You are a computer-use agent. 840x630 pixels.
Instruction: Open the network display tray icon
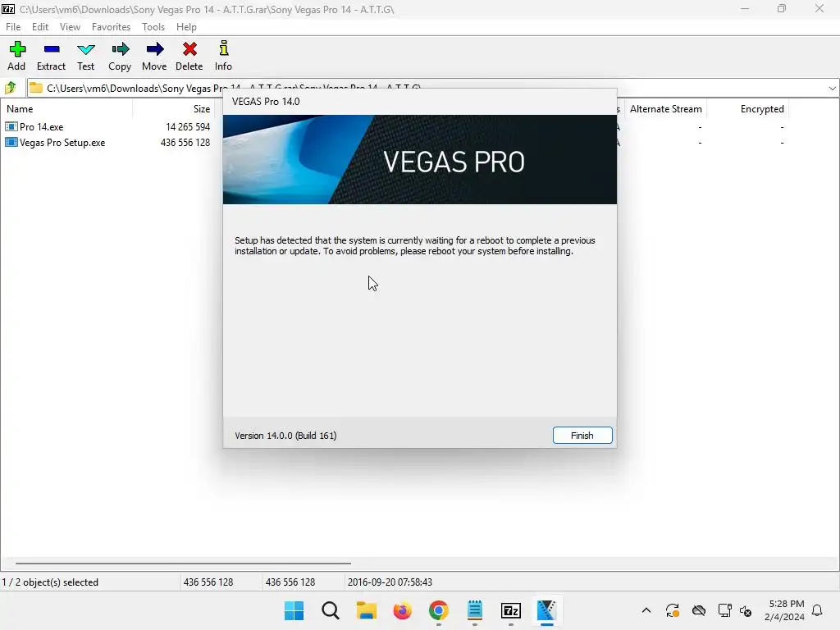(x=724, y=610)
